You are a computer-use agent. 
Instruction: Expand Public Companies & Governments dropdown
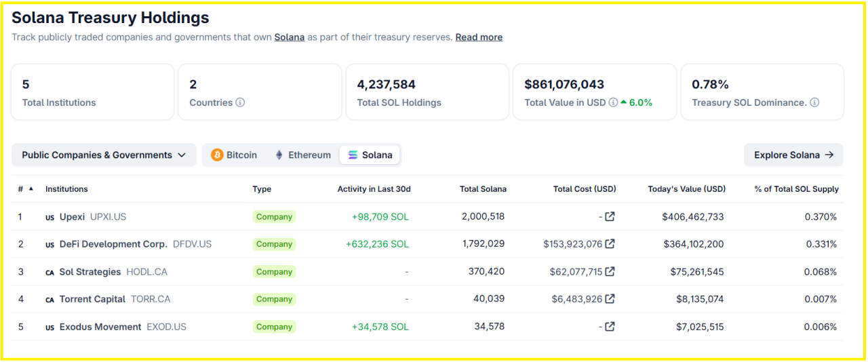(x=104, y=155)
